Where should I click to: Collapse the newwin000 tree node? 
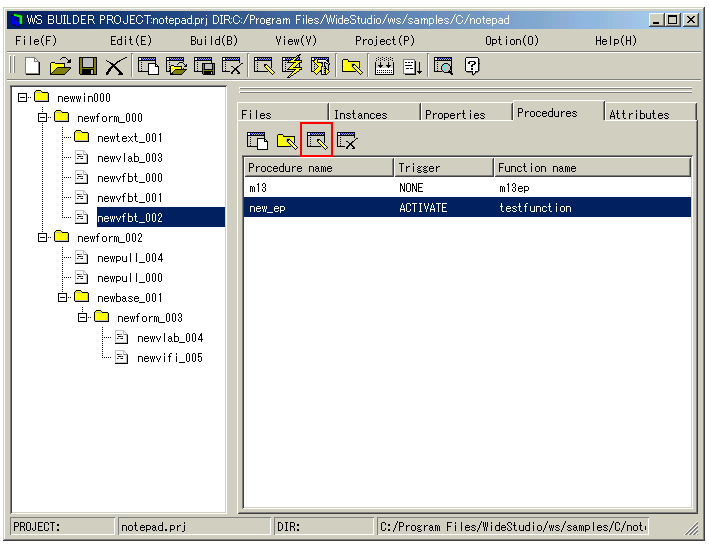[x=23, y=97]
